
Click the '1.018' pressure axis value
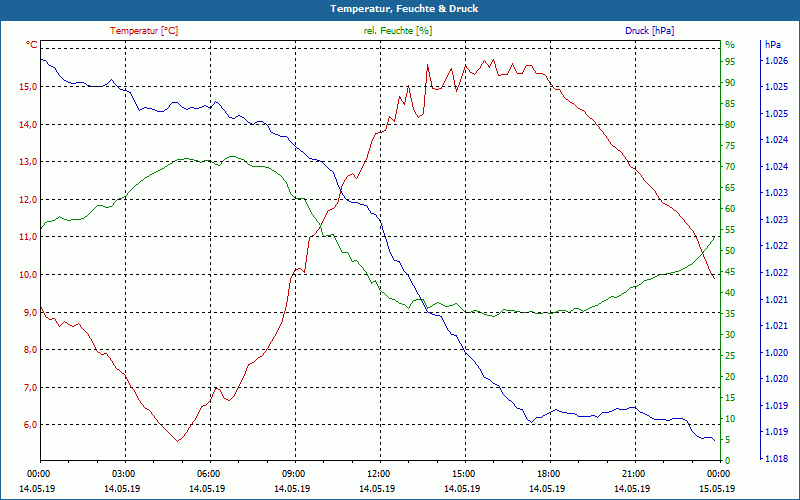coord(776,459)
